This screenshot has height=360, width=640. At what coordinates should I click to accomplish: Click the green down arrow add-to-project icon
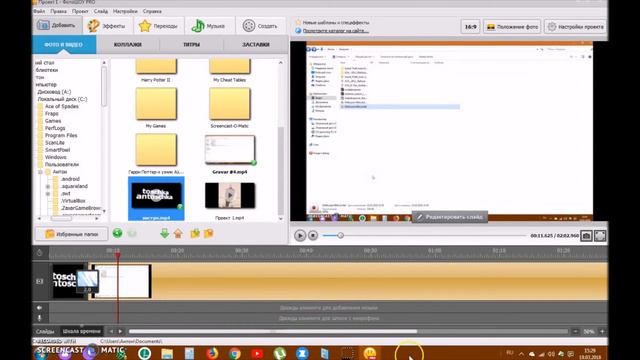[x=164, y=233]
